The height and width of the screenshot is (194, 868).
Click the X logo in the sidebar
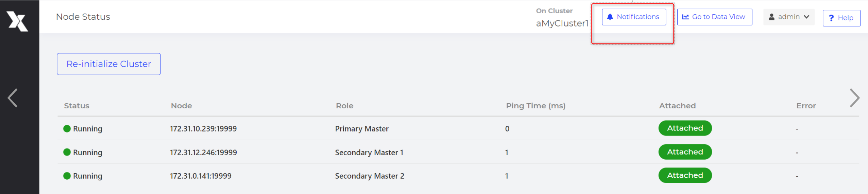[17, 21]
